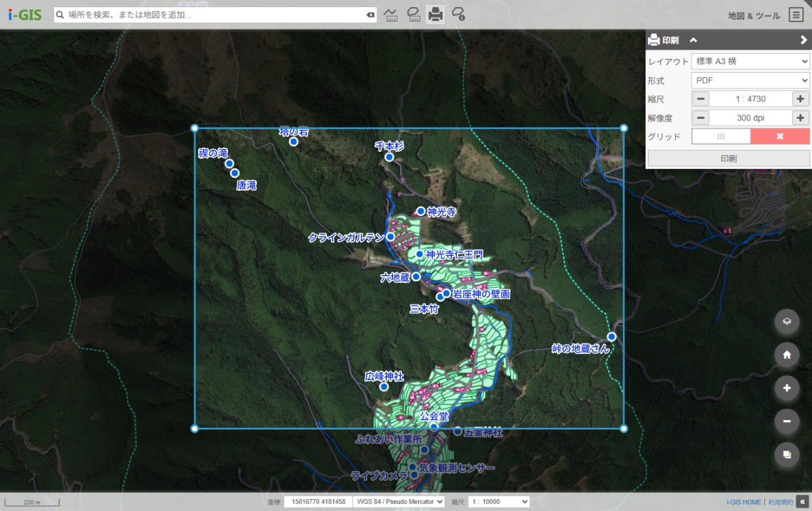The height and width of the screenshot is (511, 812).
Task: Click the coordinates input field
Action: [318, 502]
